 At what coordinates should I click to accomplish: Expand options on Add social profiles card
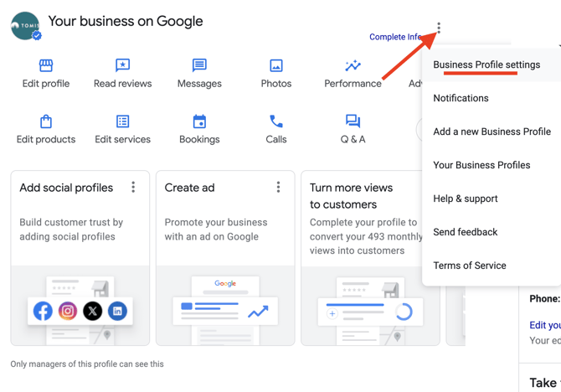pyautogui.click(x=133, y=188)
